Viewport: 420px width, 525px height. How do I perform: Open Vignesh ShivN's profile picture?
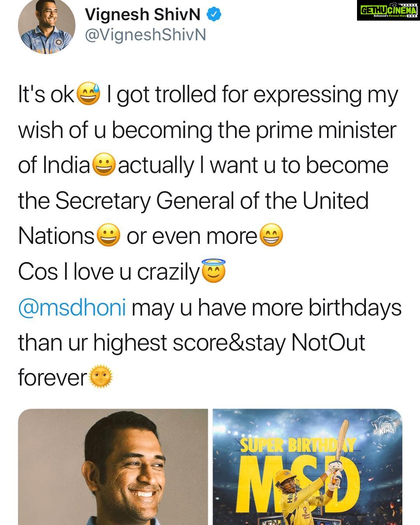click(47, 26)
